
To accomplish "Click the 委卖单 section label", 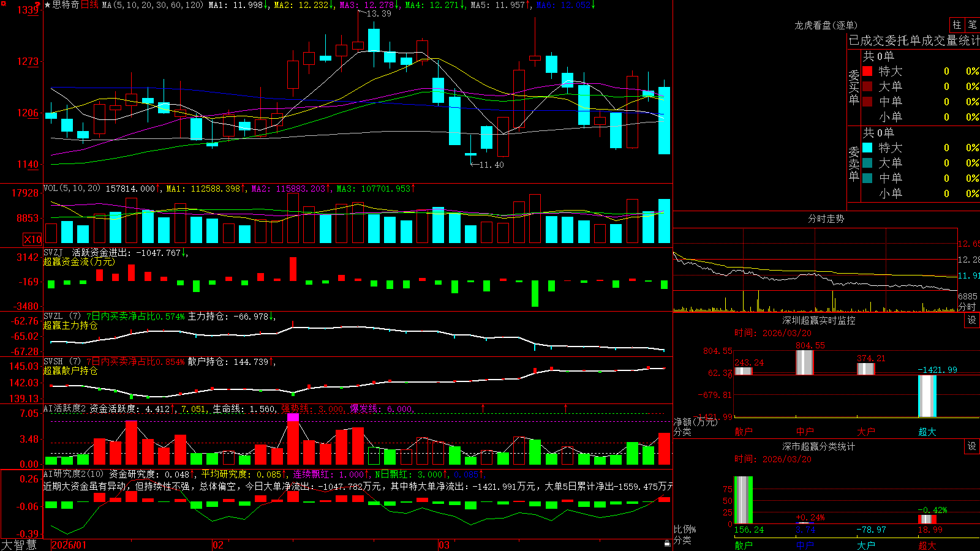I will click(x=854, y=163).
